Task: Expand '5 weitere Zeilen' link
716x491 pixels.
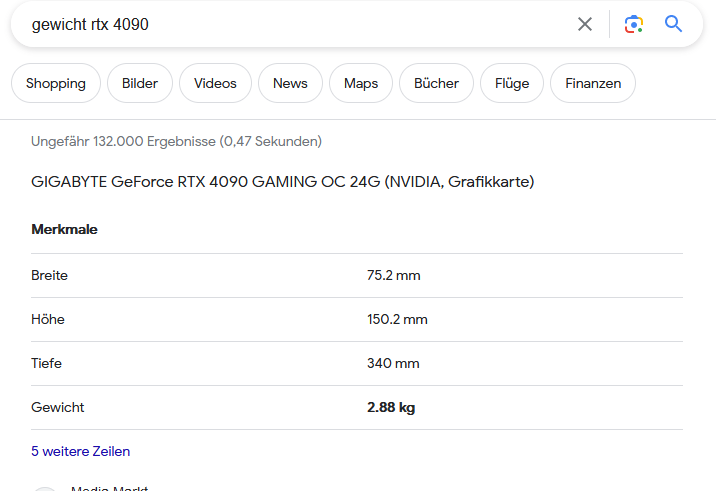Action: tap(80, 451)
